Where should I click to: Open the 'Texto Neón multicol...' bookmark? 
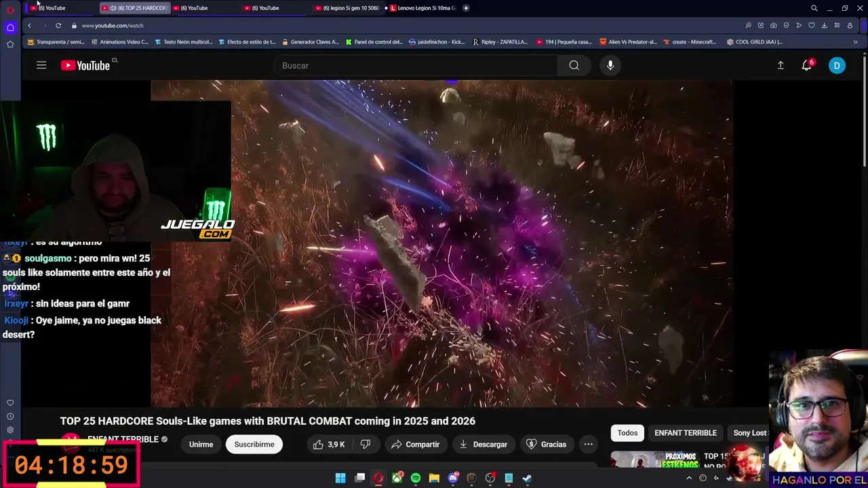184,41
